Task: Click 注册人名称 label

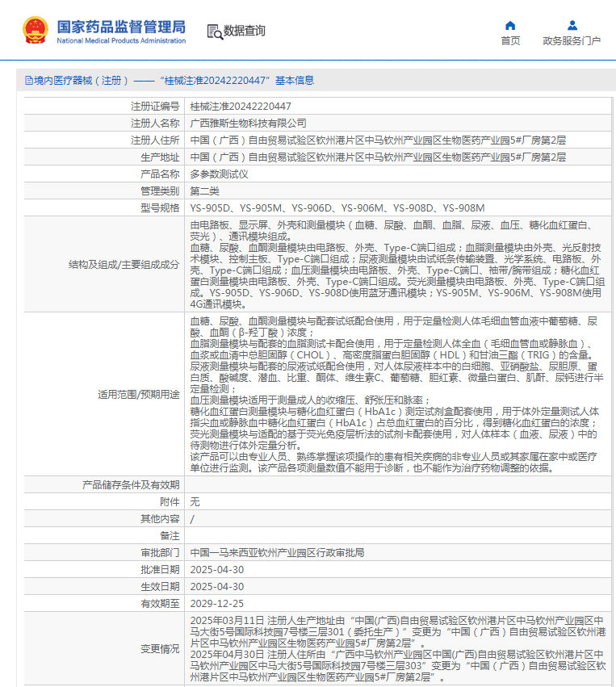Action: click(155, 124)
